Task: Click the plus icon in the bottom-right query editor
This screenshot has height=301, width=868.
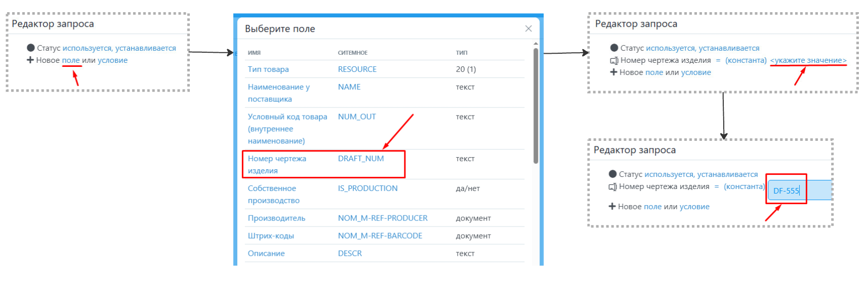Action: click(x=612, y=207)
